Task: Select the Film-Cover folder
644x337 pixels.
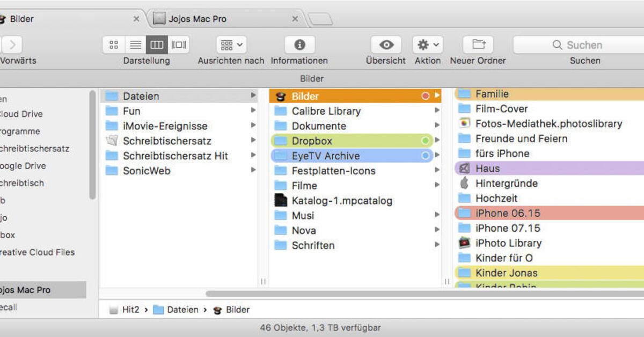Action: click(549, 109)
